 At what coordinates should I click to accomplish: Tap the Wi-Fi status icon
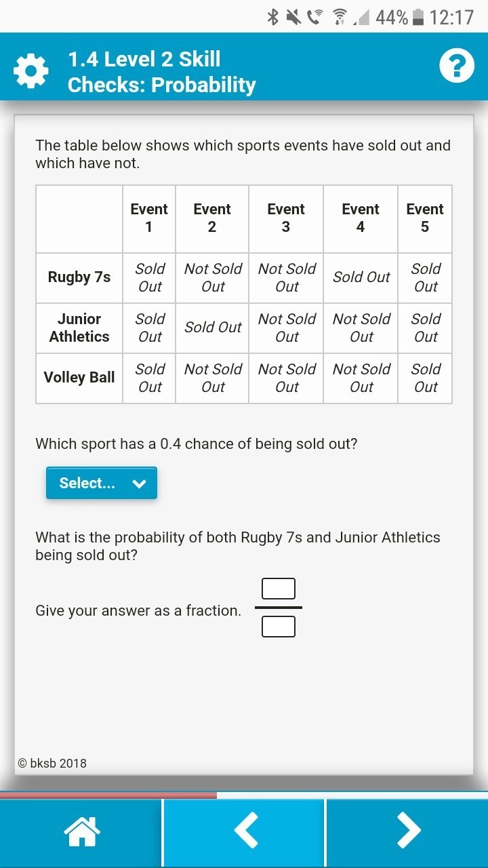coord(339,17)
